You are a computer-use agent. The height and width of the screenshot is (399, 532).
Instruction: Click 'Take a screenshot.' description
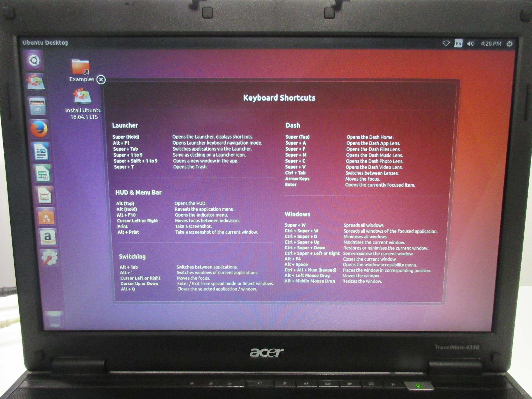(193, 226)
